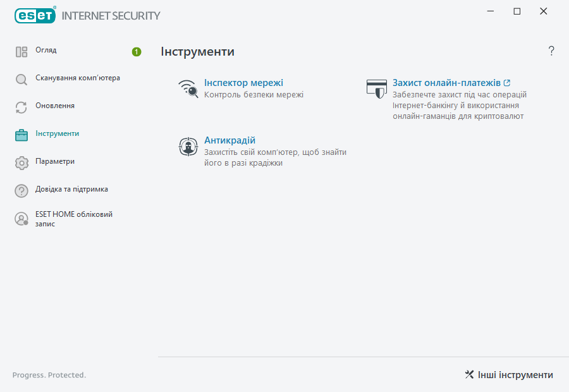Open the Антикрадій tool link
The height and width of the screenshot is (392, 569).
pos(229,140)
